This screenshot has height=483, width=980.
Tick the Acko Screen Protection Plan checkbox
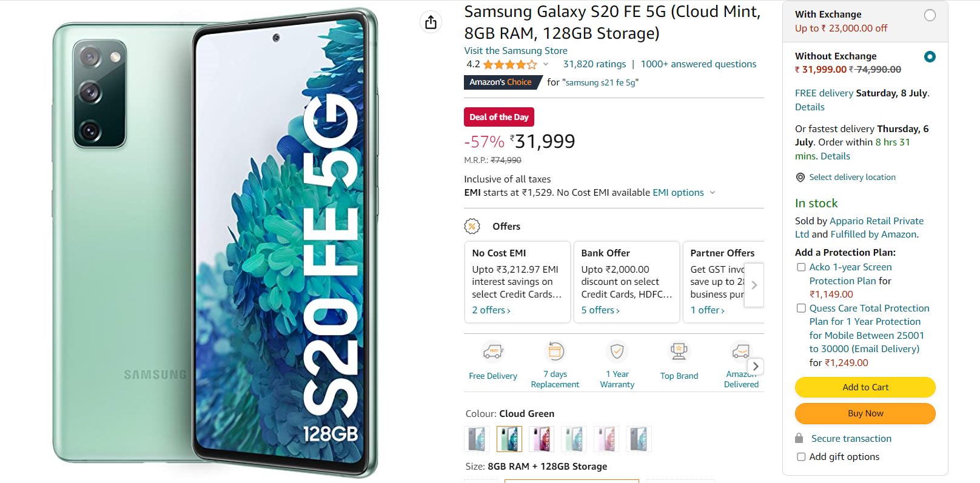pos(801,267)
